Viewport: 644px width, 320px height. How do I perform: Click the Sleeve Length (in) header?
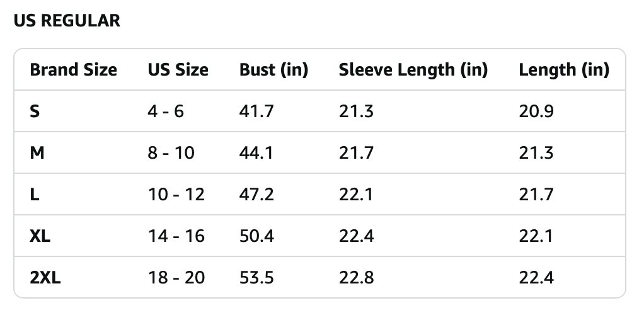413,69
